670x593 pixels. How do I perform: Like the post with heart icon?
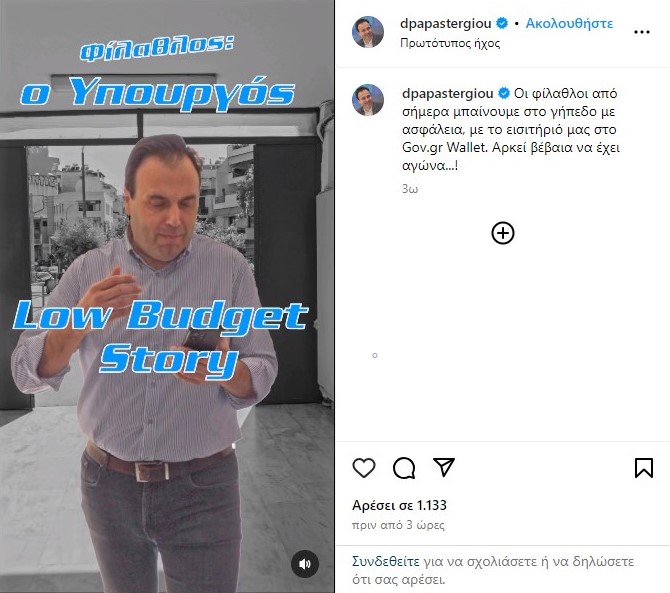coord(364,467)
